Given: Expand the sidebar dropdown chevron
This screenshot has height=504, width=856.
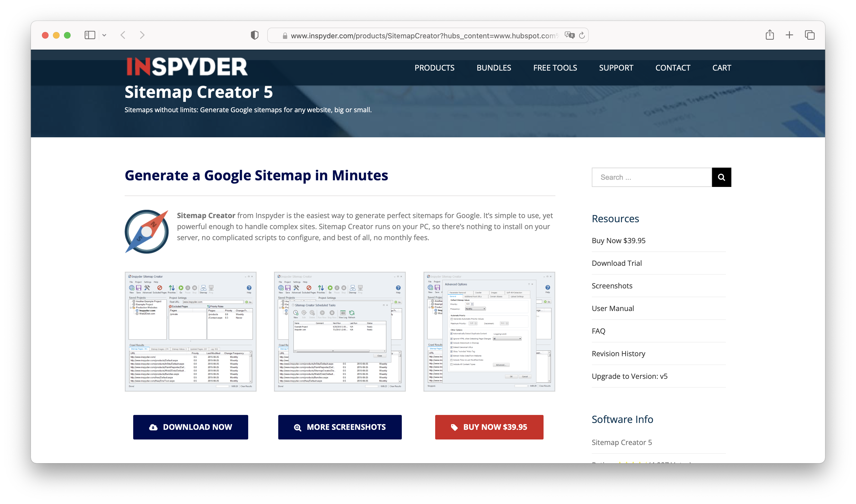Looking at the screenshot, I should [104, 35].
